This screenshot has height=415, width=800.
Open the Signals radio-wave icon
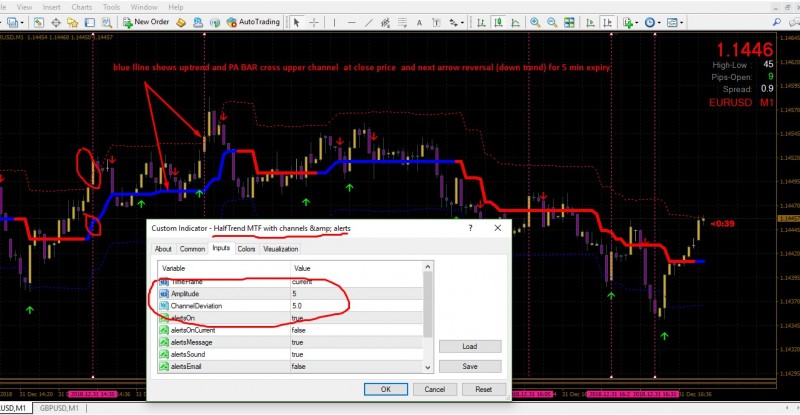pyautogui.click(x=198, y=22)
